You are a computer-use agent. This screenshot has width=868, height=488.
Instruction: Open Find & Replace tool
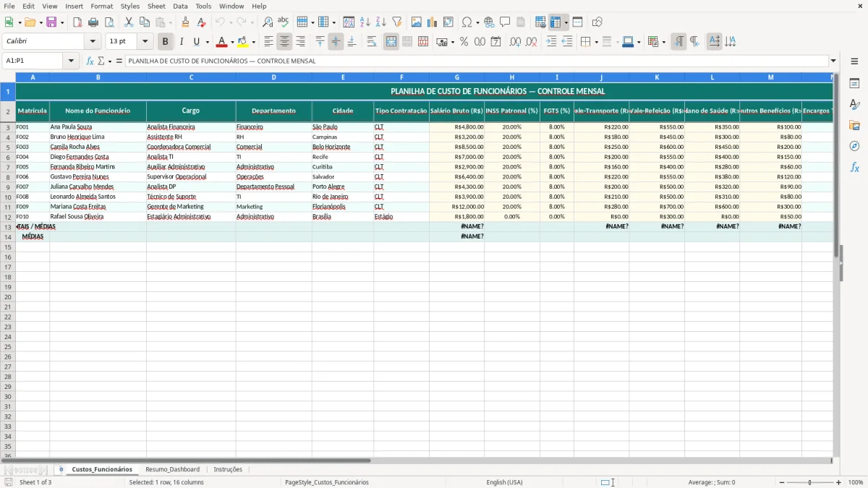tap(268, 22)
